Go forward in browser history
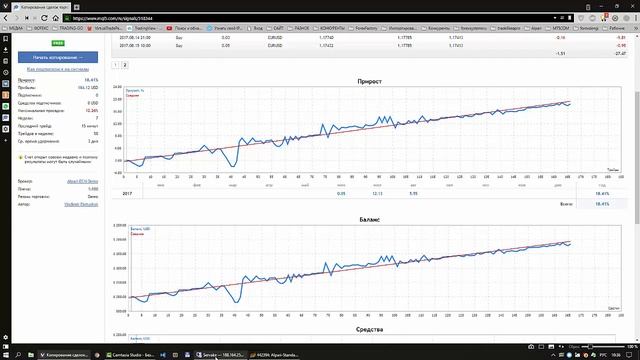 [x=16, y=18]
